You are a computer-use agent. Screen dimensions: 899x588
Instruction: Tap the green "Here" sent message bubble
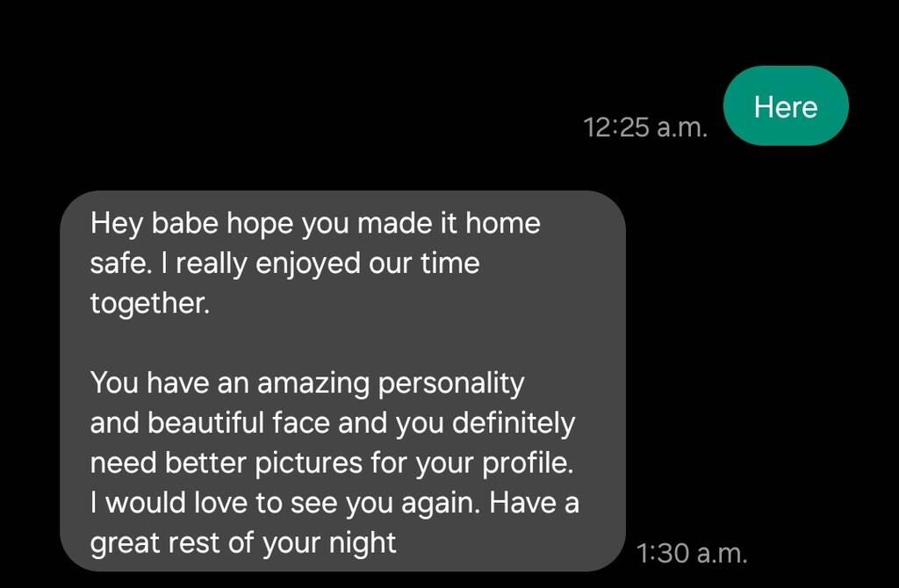click(785, 106)
